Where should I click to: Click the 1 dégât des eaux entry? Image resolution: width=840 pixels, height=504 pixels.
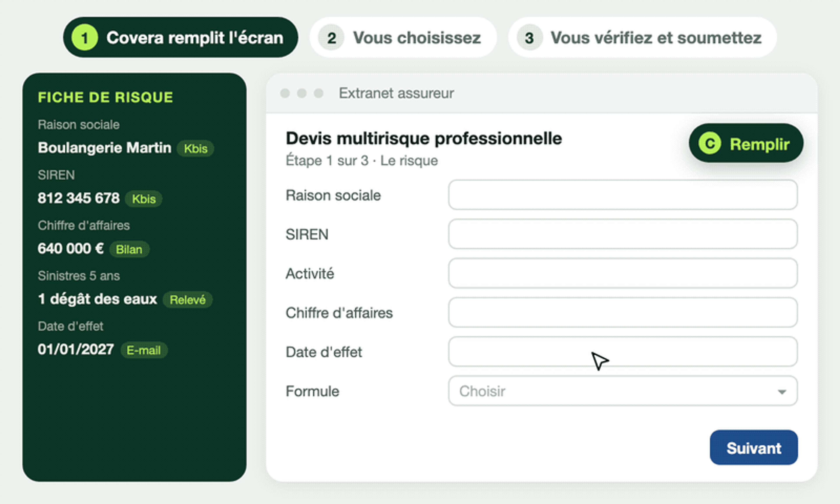(97, 299)
